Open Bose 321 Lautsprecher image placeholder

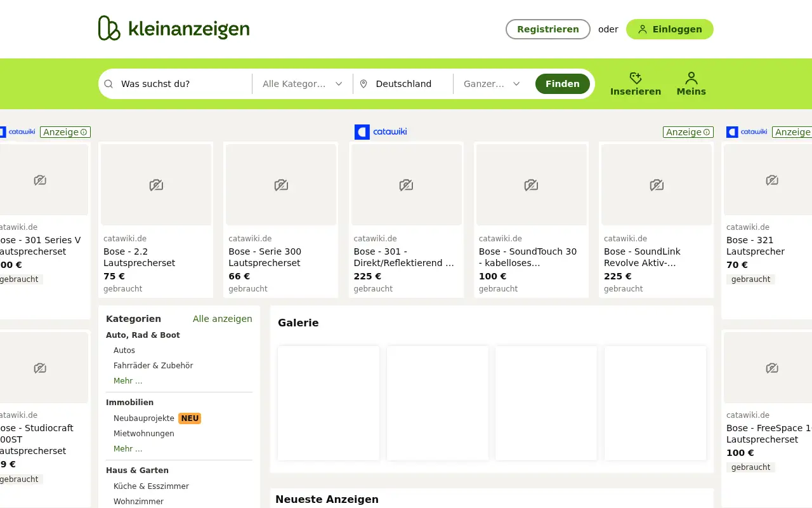click(769, 180)
